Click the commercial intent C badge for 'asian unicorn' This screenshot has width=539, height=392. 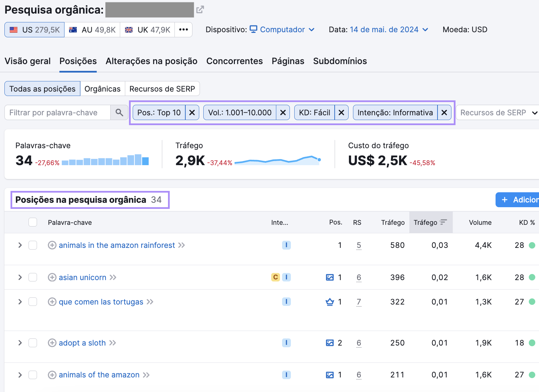pyautogui.click(x=276, y=277)
